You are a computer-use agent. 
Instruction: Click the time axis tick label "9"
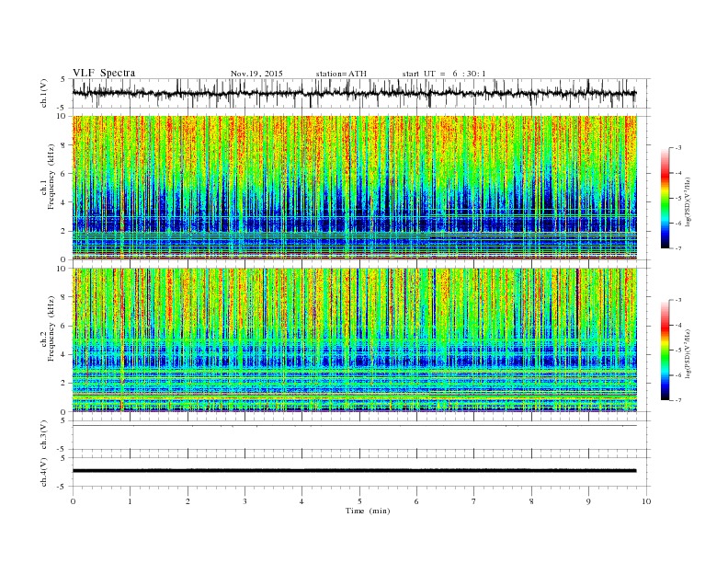(x=588, y=501)
